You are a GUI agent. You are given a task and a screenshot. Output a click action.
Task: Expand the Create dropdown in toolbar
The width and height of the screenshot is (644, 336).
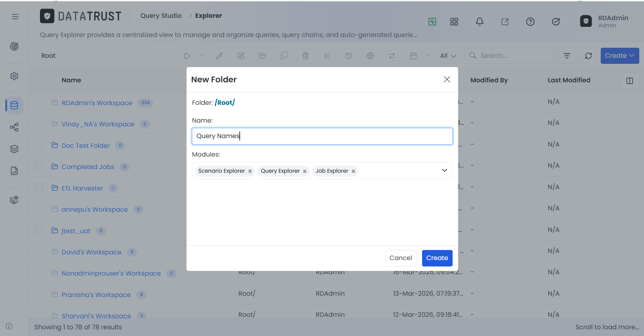point(619,56)
